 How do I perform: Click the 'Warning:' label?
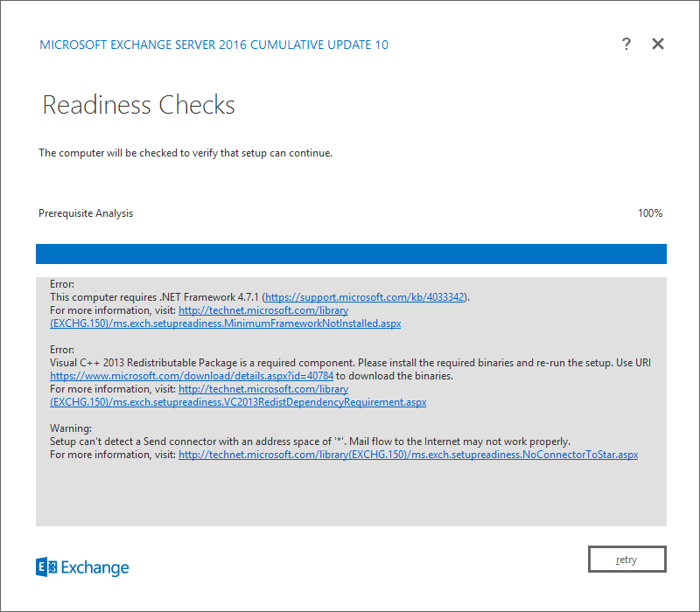(71, 428)
